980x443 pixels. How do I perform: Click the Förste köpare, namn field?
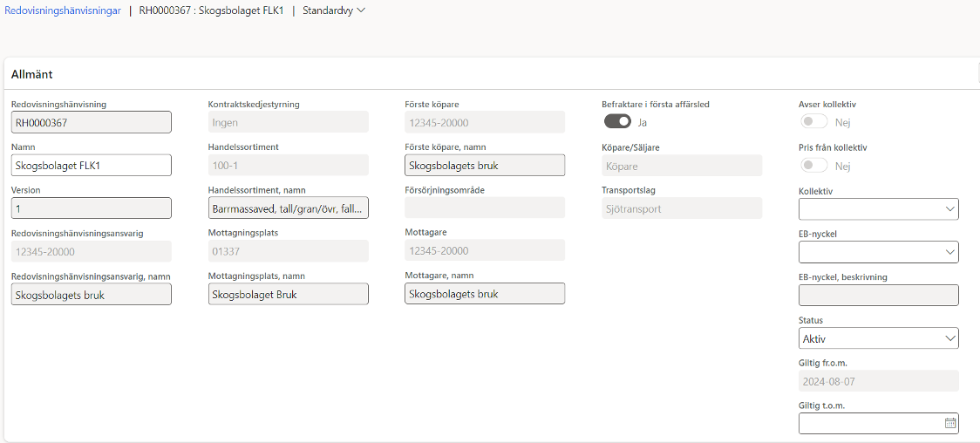point(485,165)
